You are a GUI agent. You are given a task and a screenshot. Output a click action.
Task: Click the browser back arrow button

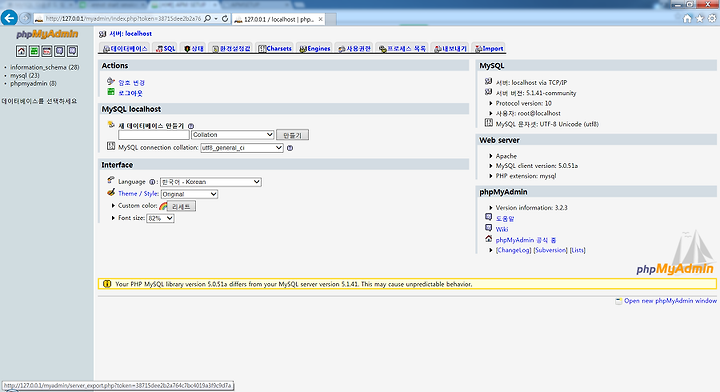click(x=9, y=18)
